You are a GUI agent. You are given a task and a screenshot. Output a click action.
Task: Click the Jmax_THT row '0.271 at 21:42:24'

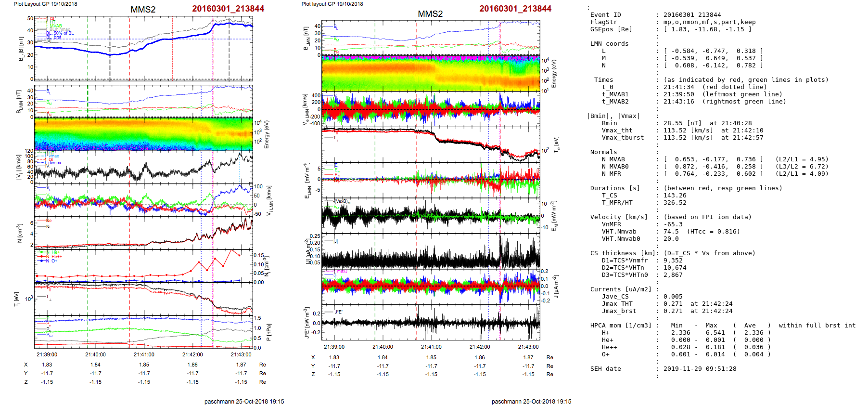(x=698, y=304)
